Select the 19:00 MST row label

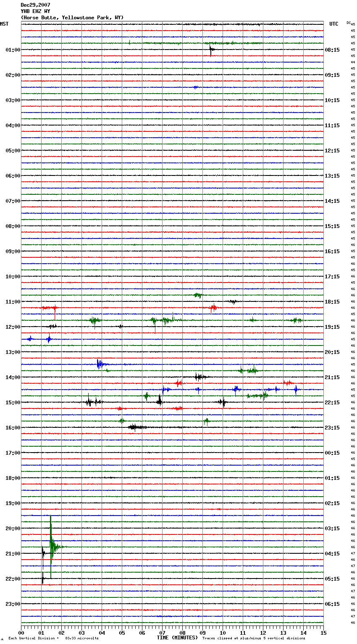[x=13, y=503]
